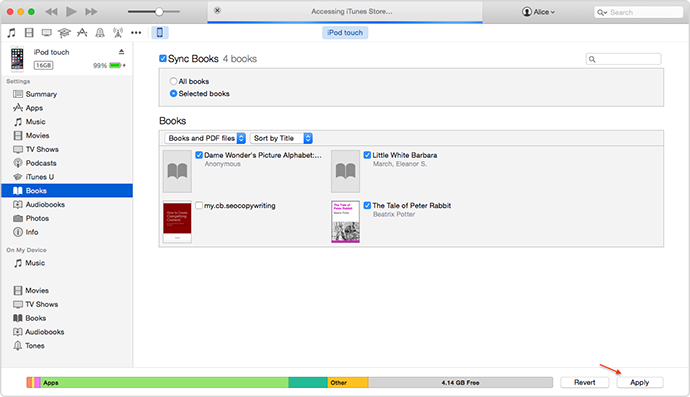
Task: Click the yellow Other storage segment
Action: tap(348, 382)
